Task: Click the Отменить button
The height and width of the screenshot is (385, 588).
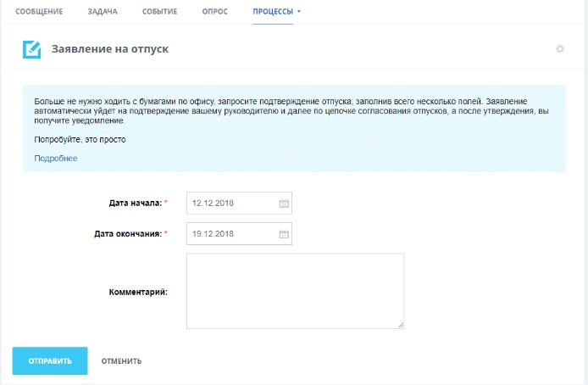Action: [x=121, y=361]
